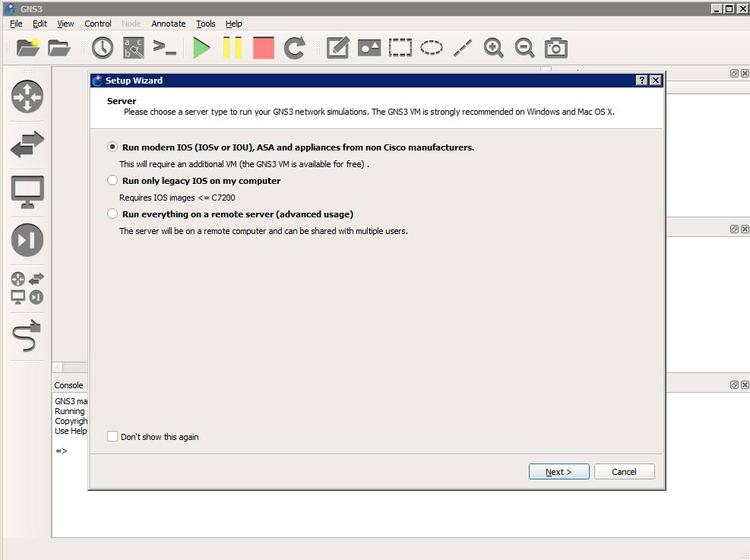Start all devices with green play

tap(201, 48)
